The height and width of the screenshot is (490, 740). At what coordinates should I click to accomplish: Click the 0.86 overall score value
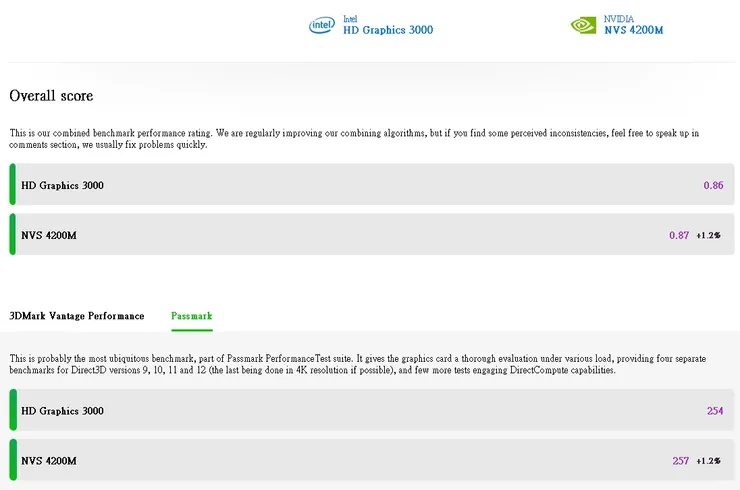tap(713, 185)
